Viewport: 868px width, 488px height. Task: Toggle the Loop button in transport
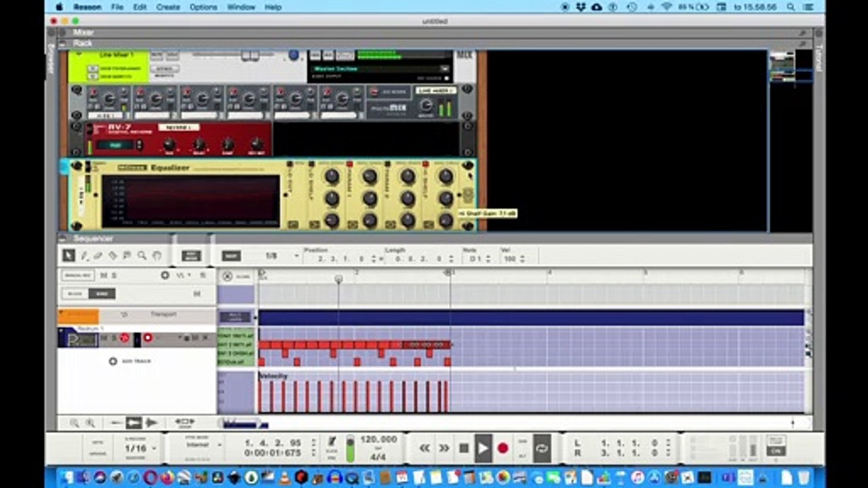pyautogui.click(x=542, y=448)
